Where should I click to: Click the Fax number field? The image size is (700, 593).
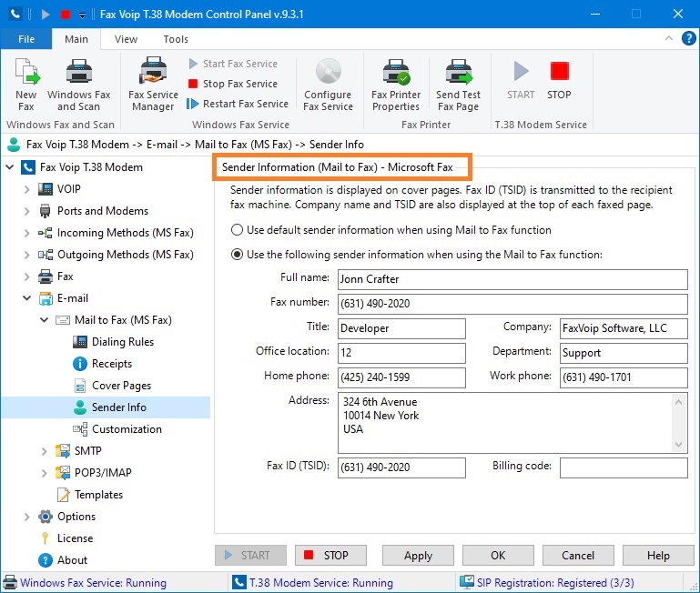[x=512, y=304]
